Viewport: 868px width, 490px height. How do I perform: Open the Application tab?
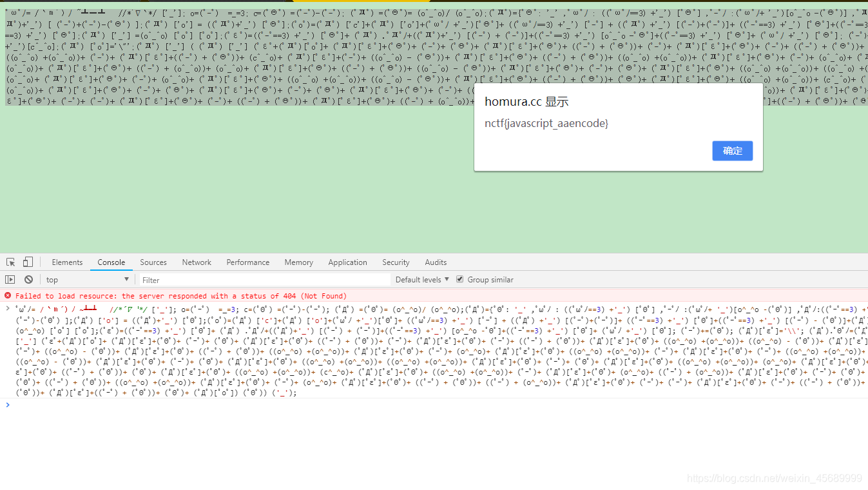click(347, 262)
